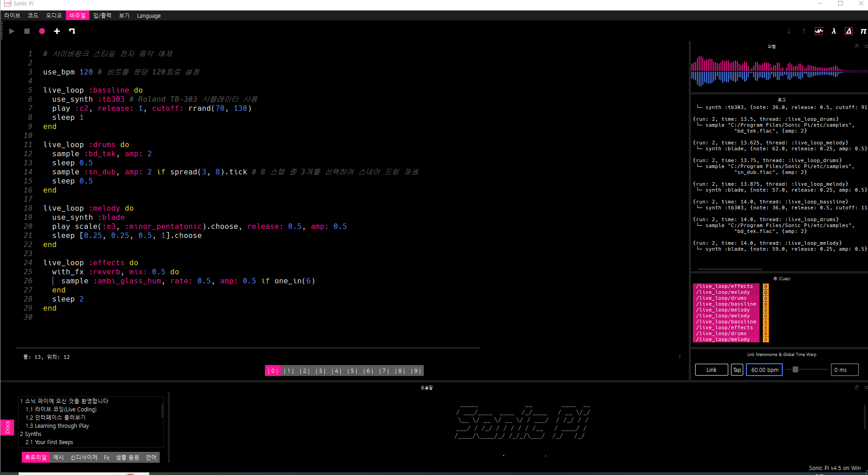The height and width of the screenshot is (475, 868).
Task: Open the 오디오 menu
Action: point(54,15)
